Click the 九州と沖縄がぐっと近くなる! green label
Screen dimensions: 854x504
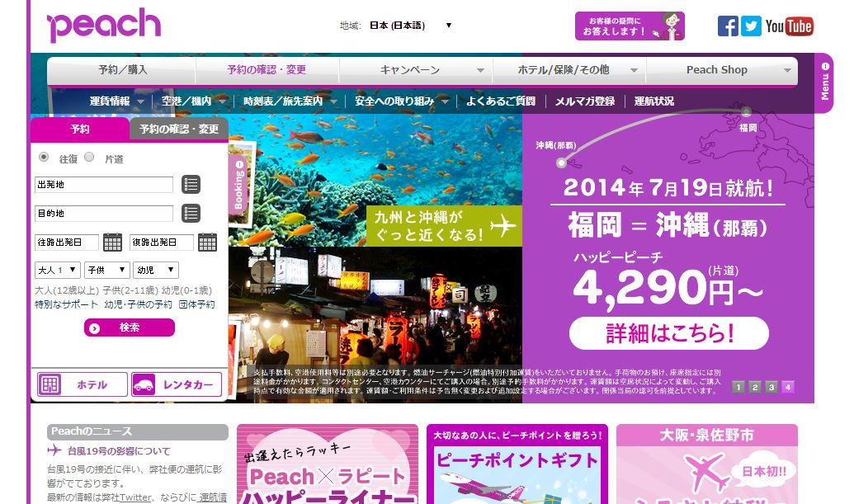444,226
